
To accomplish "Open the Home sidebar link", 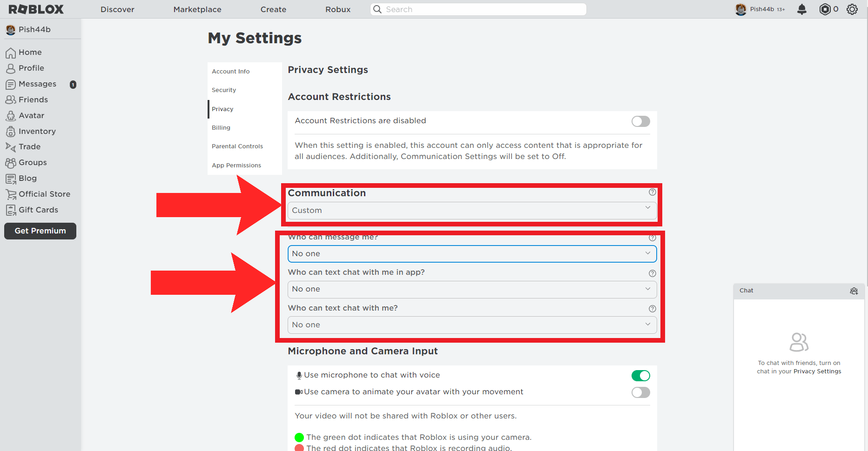I will point(30,53).
